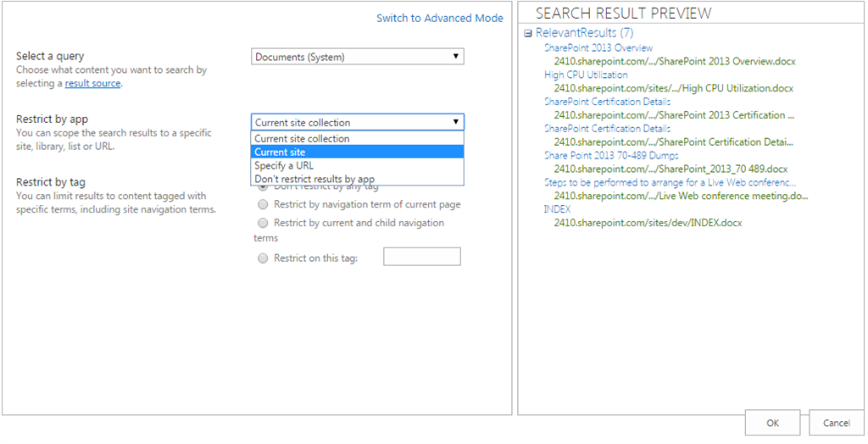Select the 'Don't restrict by any tag' radio button
Image resolution: width=868 pixels, height=444 pixels.
(x=263, y=187)
